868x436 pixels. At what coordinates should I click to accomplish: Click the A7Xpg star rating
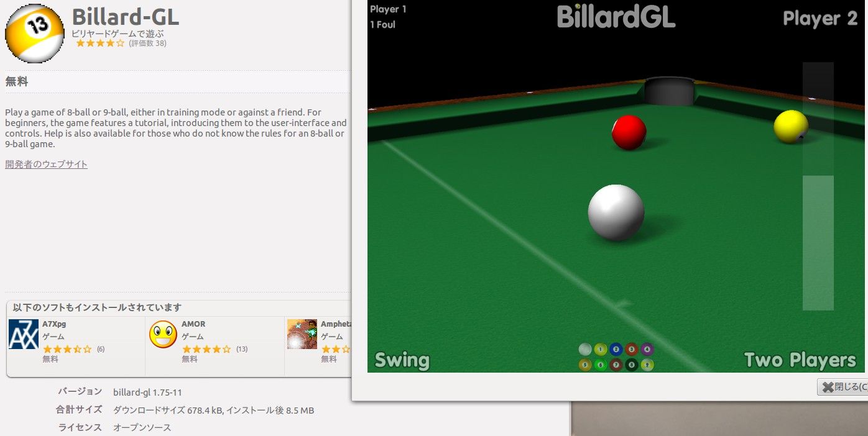tap(67, 349)
